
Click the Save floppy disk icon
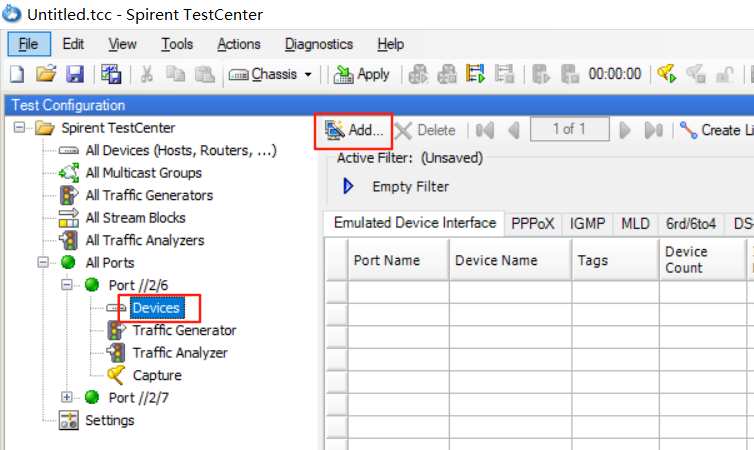(x=75, y=75)
